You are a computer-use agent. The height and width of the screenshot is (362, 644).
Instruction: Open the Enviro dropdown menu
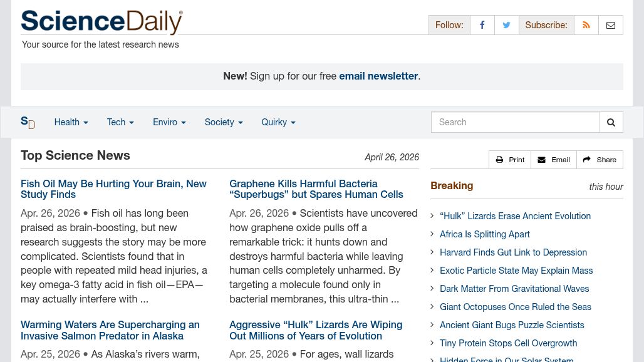169,122
